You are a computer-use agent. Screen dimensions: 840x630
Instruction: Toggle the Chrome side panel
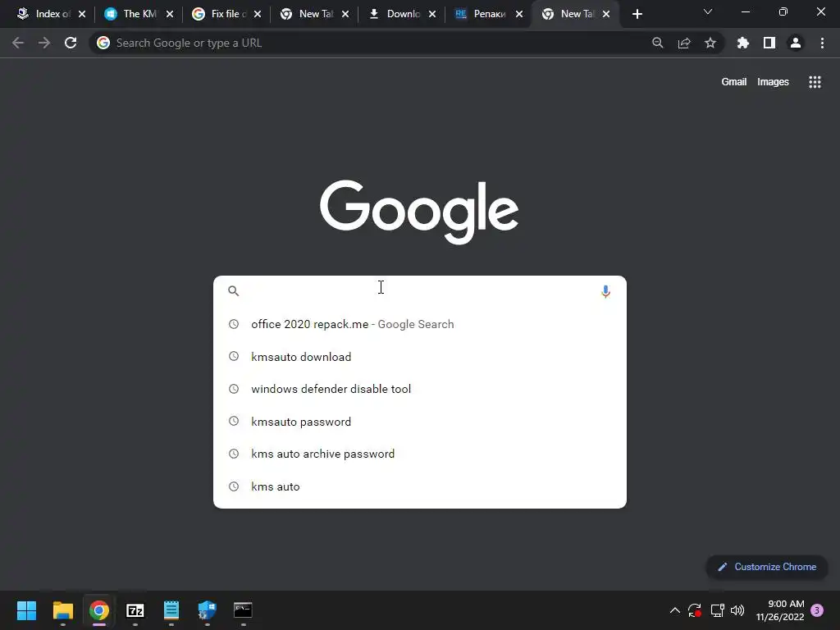[x=769, y=43]
